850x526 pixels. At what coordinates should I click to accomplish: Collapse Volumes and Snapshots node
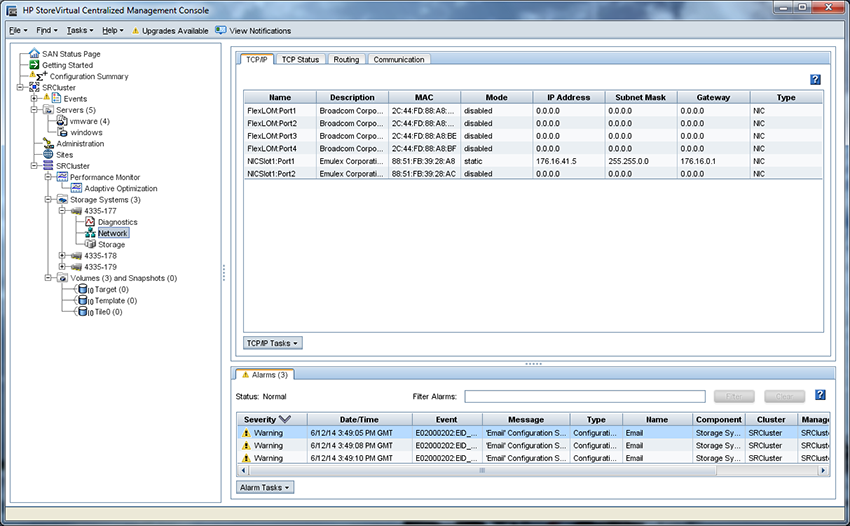point(48,278)
